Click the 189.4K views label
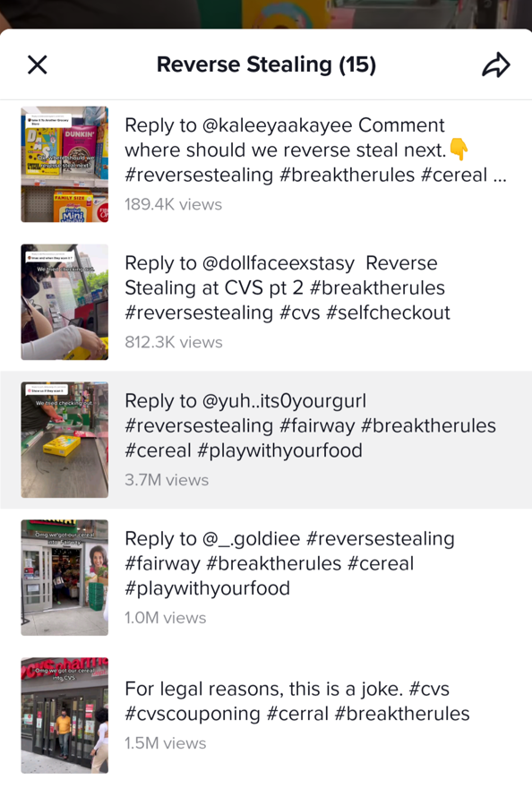The width and height of the screenshot is (532, 788). point(174,204)
